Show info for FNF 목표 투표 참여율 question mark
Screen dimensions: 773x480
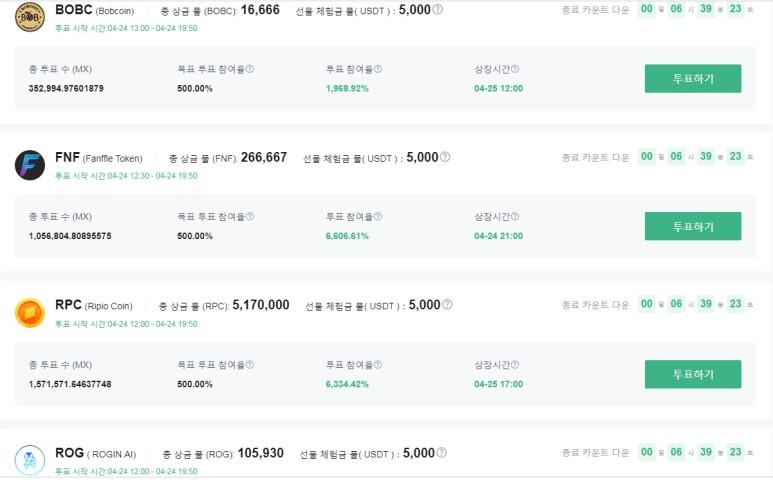250,216
